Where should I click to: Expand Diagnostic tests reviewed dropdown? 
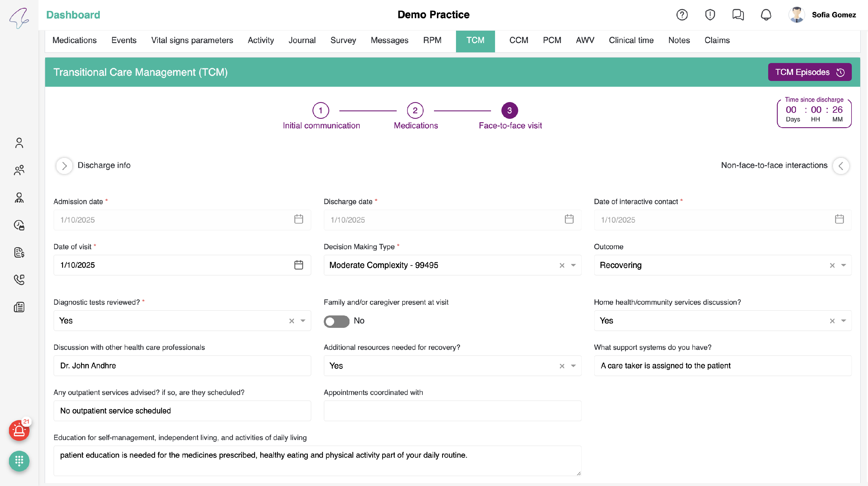pos(303,321)
